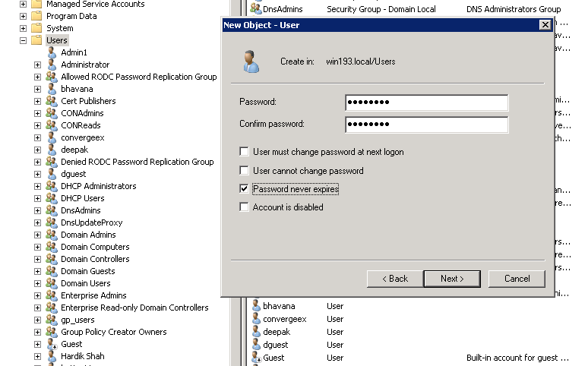Click the Confirm password field

[425, 125]
